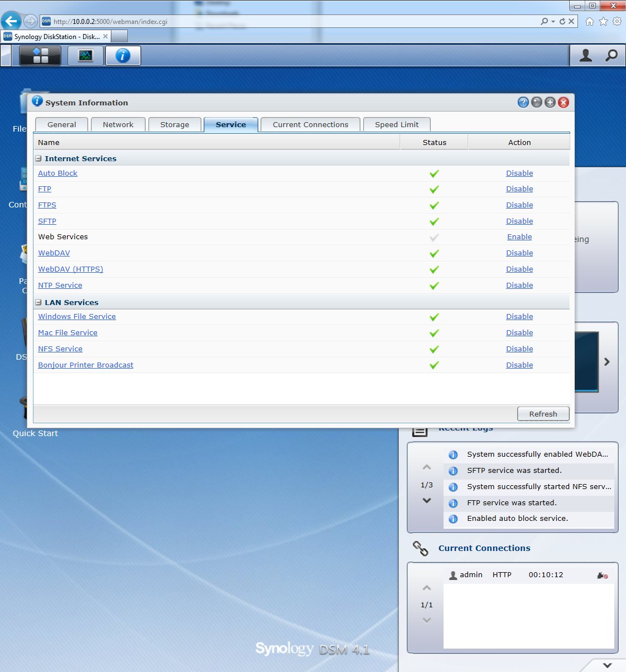Click the browser address bar URL
This screenshot has width=626, height=672.
coord(110,22)
